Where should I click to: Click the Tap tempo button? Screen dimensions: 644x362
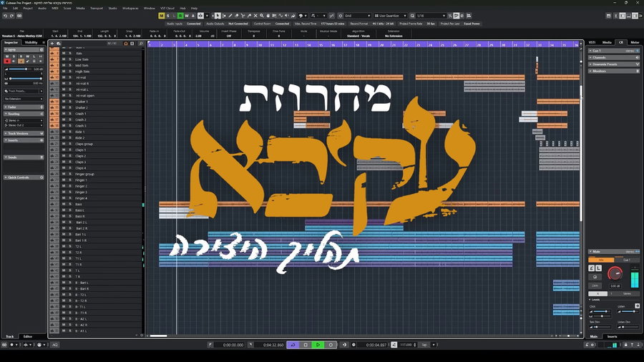(x=424, y=345)
